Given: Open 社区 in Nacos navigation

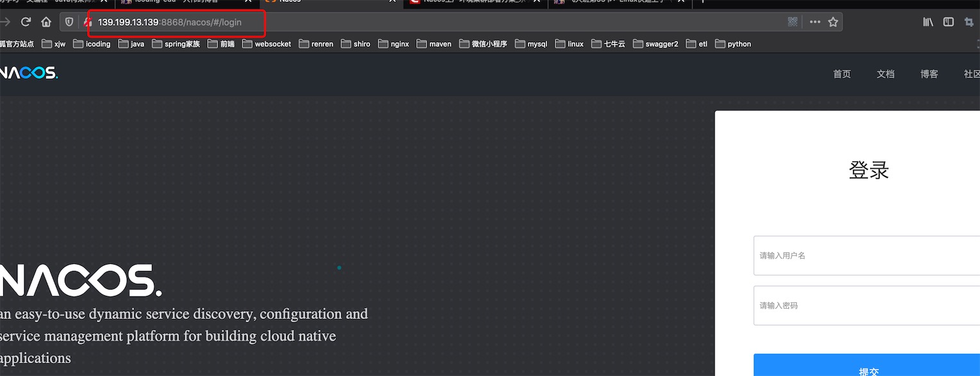Looking at the screenshot, I should pos(972,74).
